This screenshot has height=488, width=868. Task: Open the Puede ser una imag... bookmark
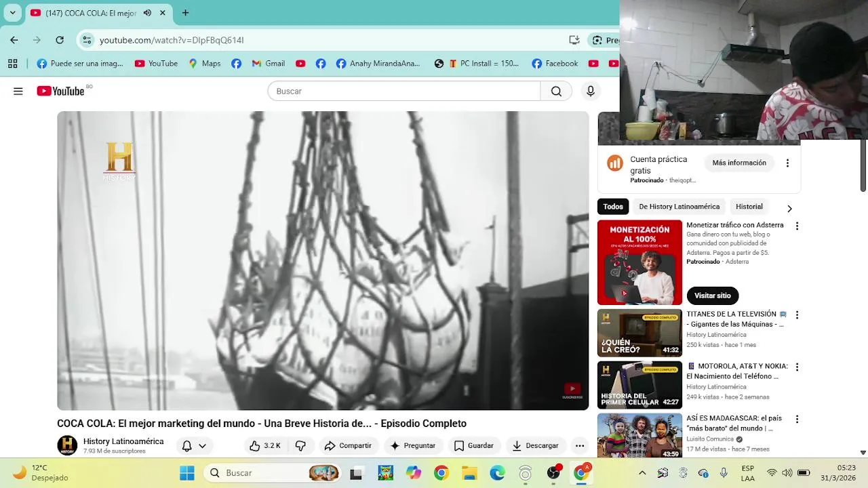click(80, 64)
